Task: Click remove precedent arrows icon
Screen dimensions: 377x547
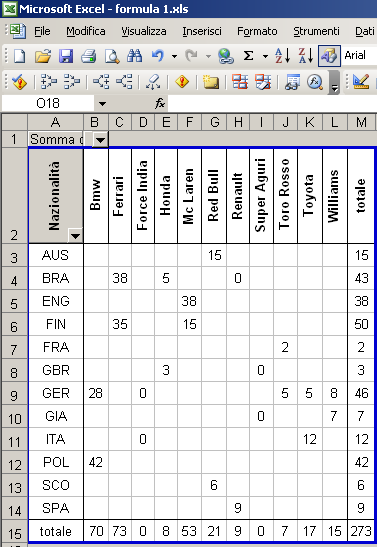Action: (72, 82)
